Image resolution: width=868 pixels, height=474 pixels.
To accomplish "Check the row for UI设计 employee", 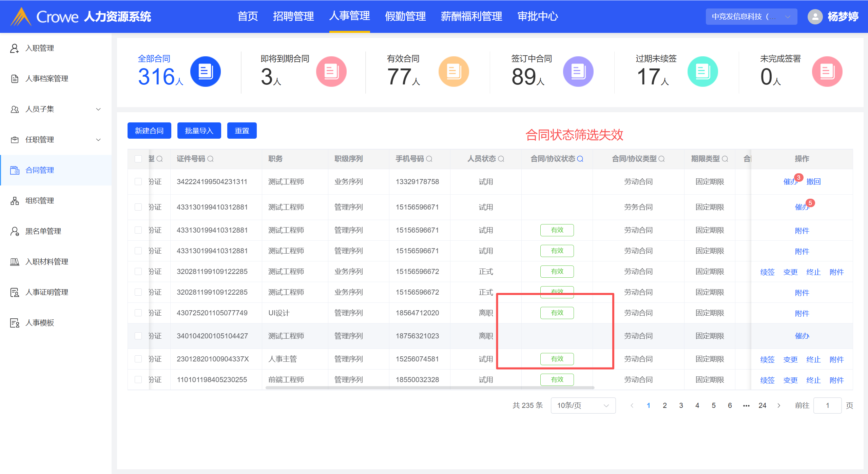I will pos(138,313).
